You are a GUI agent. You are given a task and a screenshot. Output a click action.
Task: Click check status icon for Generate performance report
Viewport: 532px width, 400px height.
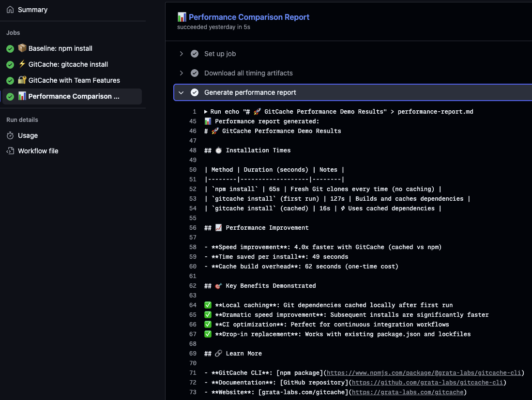coord(195,92)
